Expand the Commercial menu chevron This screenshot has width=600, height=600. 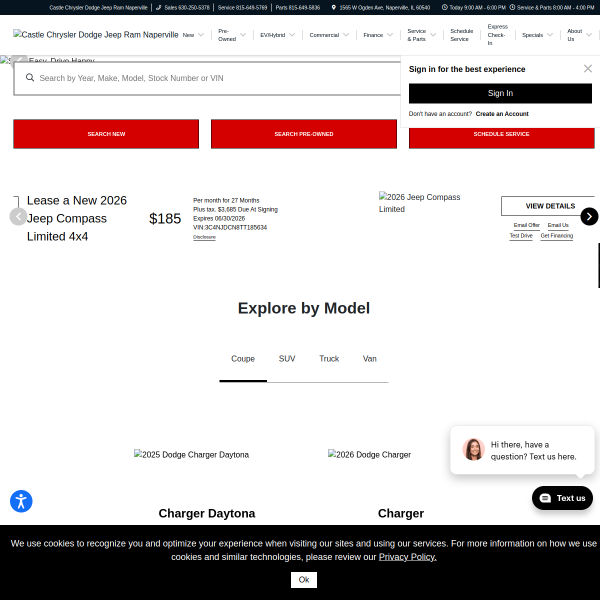tap(346, 35)
